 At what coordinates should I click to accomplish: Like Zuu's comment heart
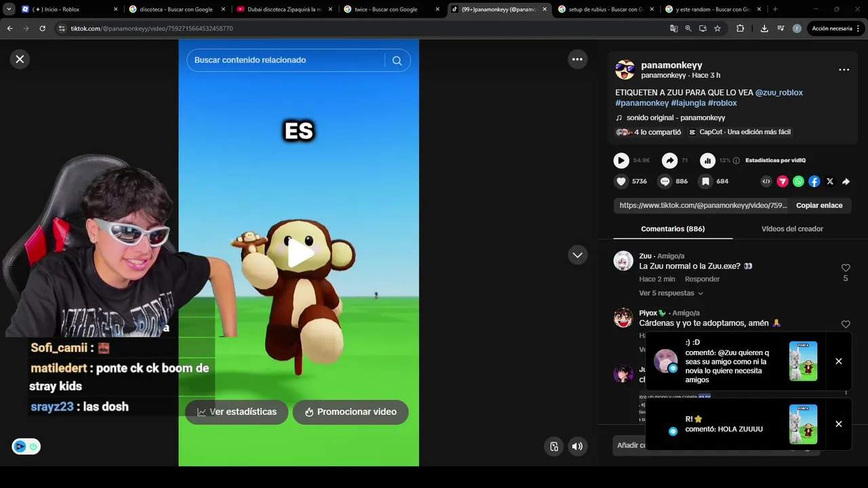(x=846, y=268)
